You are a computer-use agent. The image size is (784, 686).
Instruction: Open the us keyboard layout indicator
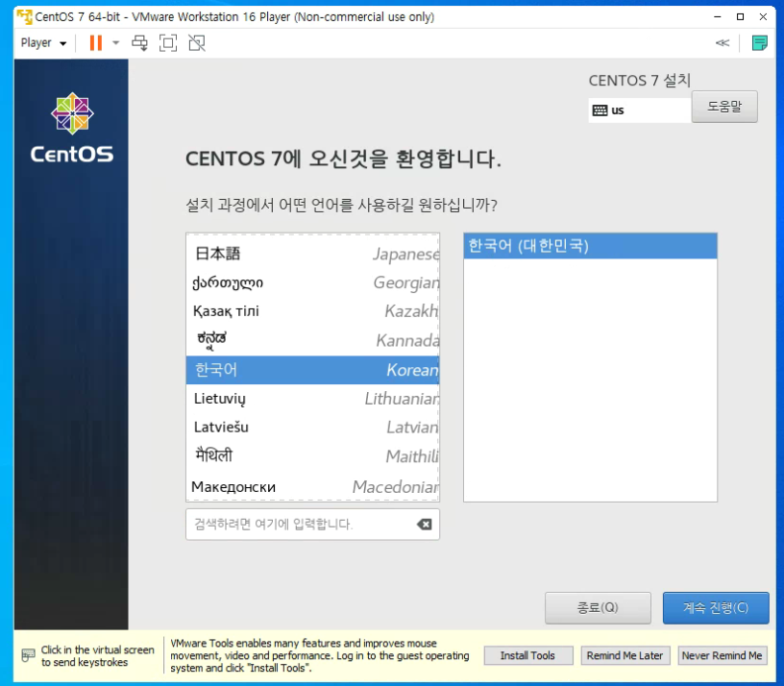(640, 110)
